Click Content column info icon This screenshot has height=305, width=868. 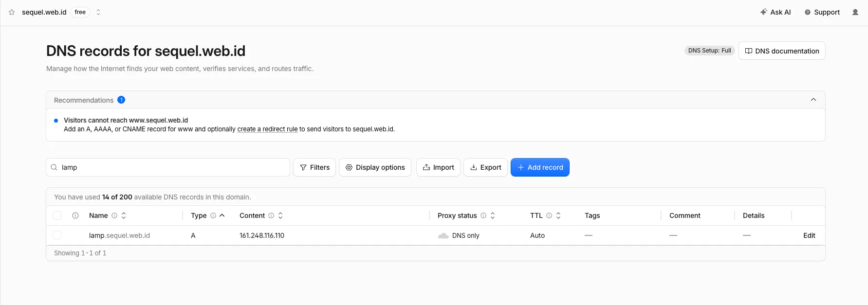click(x=271, y=215)
